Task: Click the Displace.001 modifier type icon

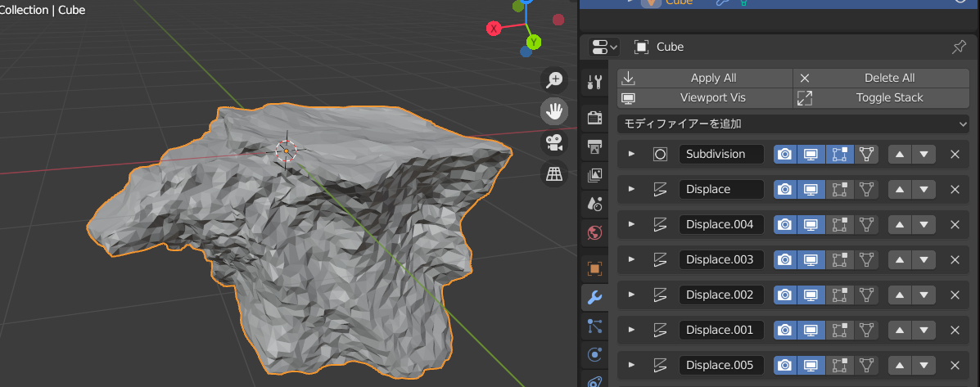Action: coord(660,330)
